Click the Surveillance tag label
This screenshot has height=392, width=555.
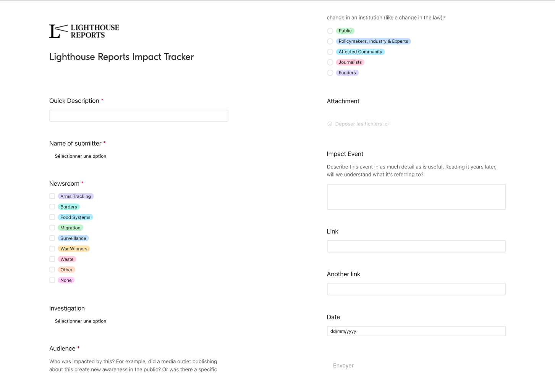click(x=73, y=238)
